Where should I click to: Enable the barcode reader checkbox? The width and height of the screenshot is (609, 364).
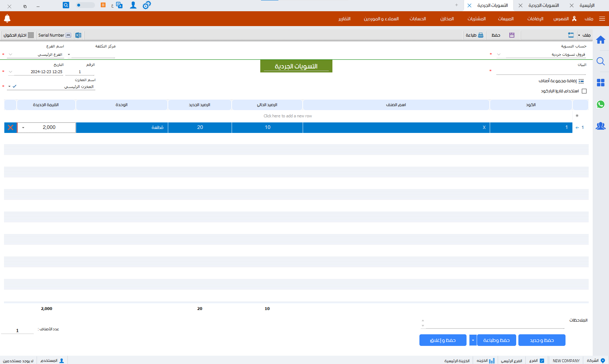point(584,91)
